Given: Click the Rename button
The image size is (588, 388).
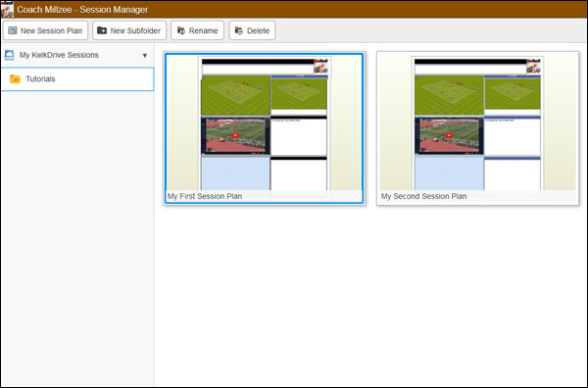Looking at the screenshot, I should tap(197, 30).
